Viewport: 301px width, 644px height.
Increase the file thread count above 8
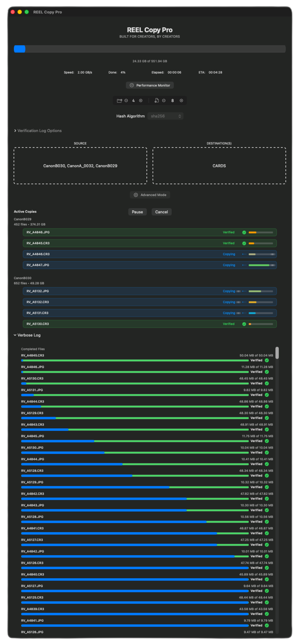pyautogui.click(x=181, y=101)
